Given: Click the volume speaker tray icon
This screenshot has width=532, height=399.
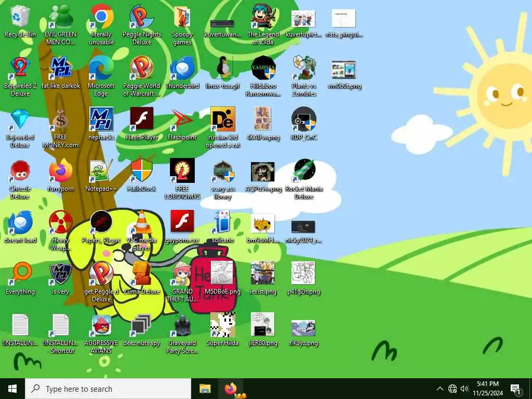Looking at the screenshot, I should point(464,389).
